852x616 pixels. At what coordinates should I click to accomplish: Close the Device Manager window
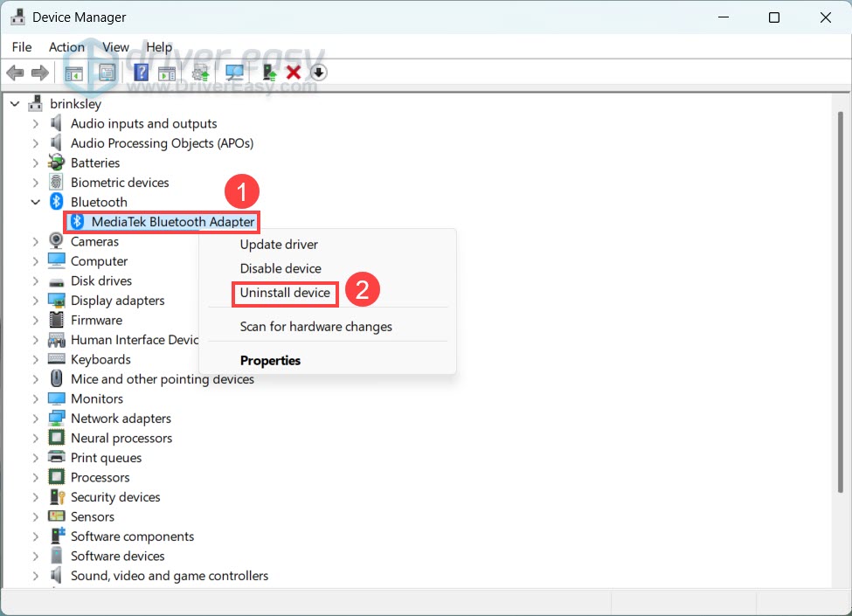point(826,17)
